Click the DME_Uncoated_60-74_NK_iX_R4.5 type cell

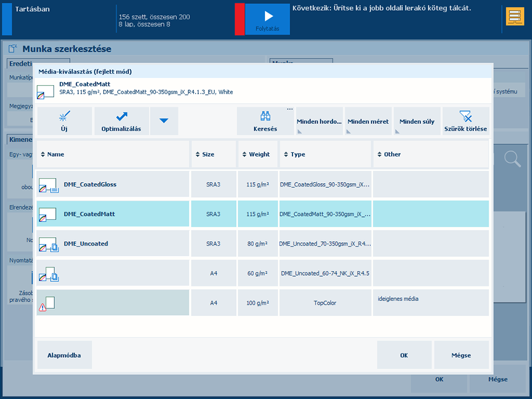(325, 273)
